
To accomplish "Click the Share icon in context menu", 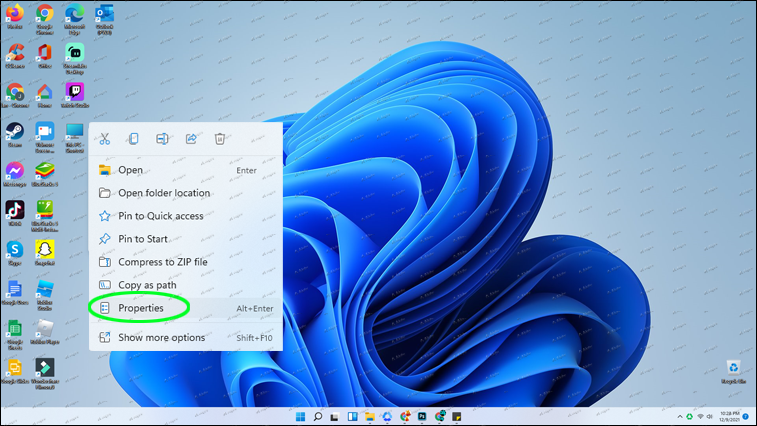I will pos(191,139).
